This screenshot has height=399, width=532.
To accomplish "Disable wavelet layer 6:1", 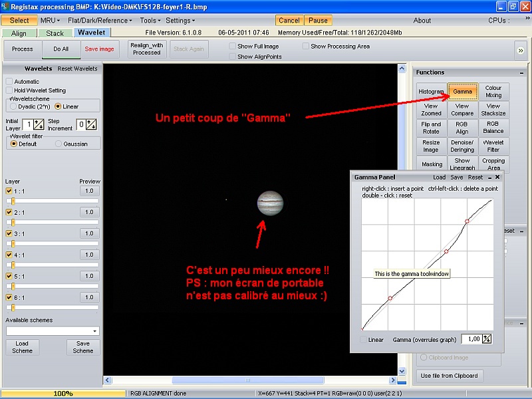I will point(8,298).
